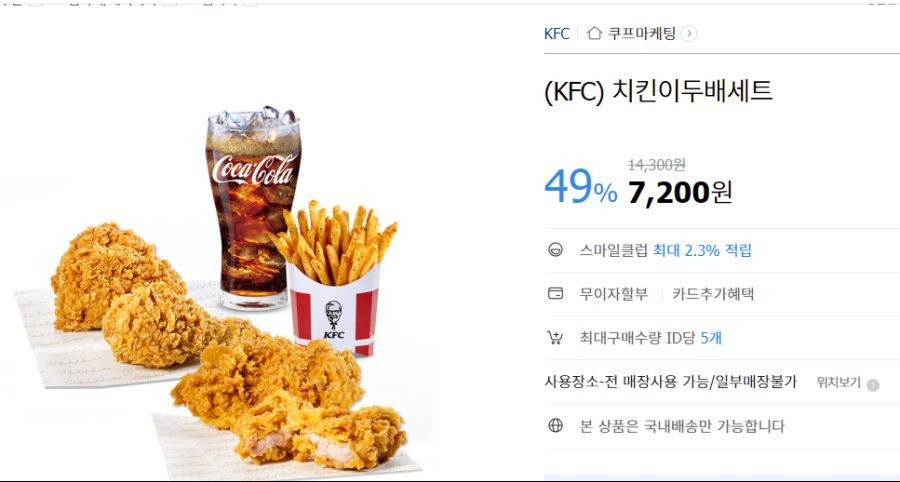Select the 7,200원 sale price
This screenshot has height=482, width=900.
click(x=680, y=193)
